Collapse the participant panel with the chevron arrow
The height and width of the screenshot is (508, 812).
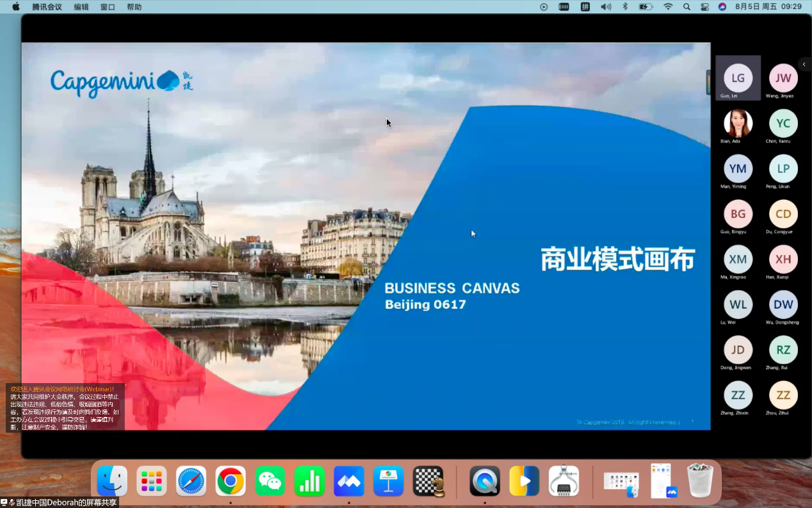point(804,64)
